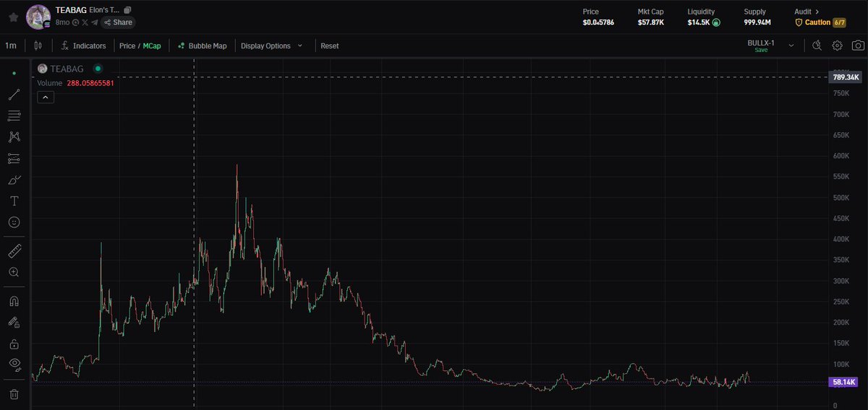
Task: Open the pump-style icon next to 8mo
Action: pyautogui.click(x=75, y=22)
